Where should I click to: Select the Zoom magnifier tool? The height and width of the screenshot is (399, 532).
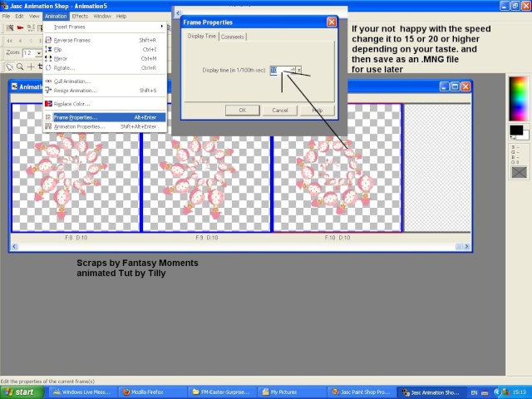pyautogui.click(x=20, y=66)
